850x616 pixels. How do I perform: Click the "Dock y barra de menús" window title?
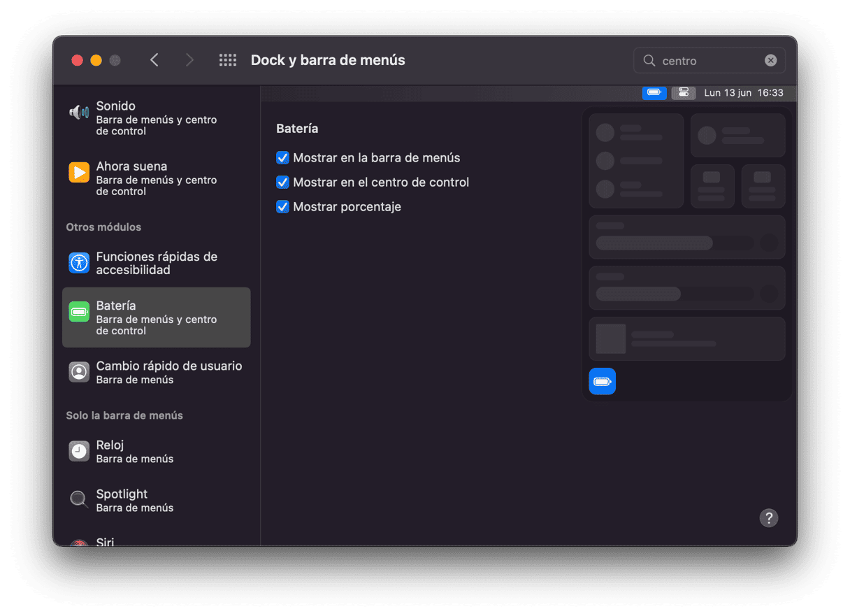coord(328,60)
